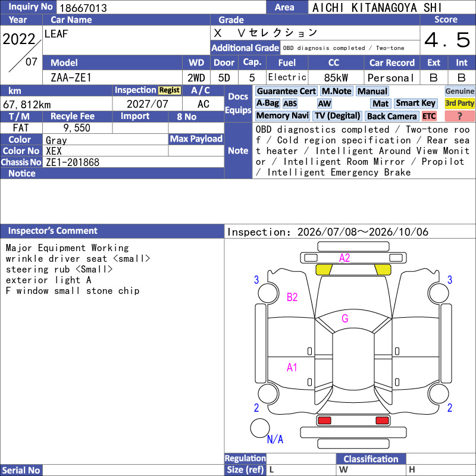Select the N/A spare tire circle

point(260,428)
